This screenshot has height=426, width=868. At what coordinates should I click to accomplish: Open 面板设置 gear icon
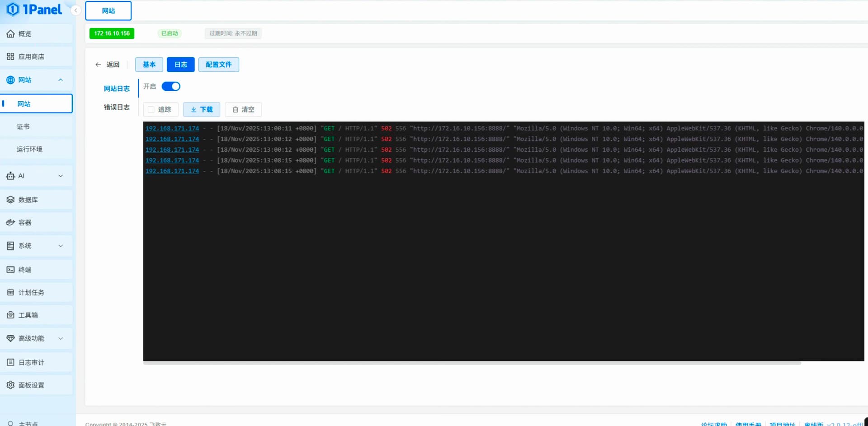[x=10, y=385]
